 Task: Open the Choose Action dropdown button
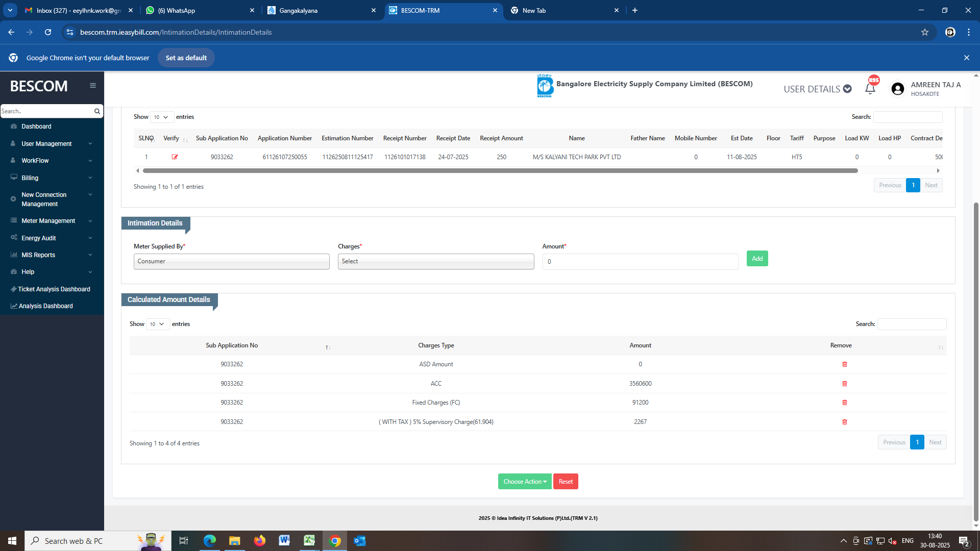524,482
